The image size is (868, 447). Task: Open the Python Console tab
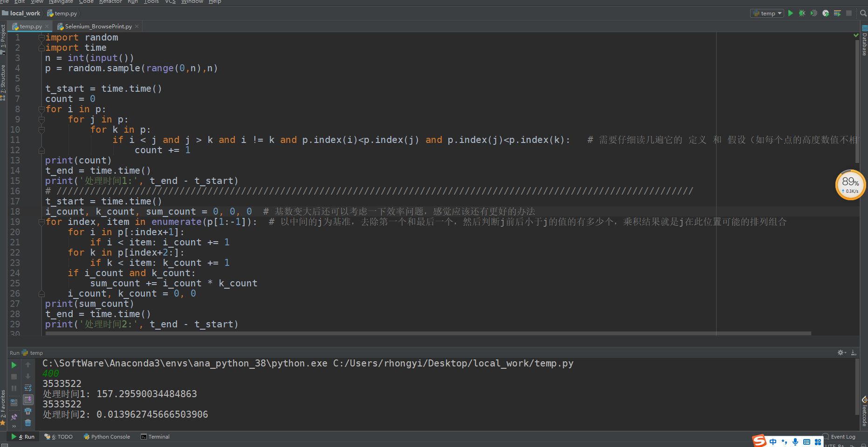click(107, 437)
